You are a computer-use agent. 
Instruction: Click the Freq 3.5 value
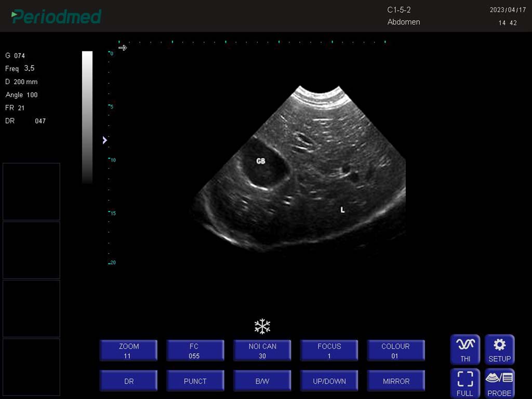point(20,68)
